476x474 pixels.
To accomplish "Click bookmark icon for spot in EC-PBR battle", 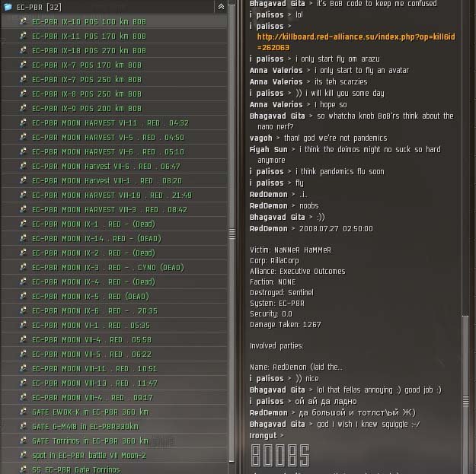I will [23, 455].
